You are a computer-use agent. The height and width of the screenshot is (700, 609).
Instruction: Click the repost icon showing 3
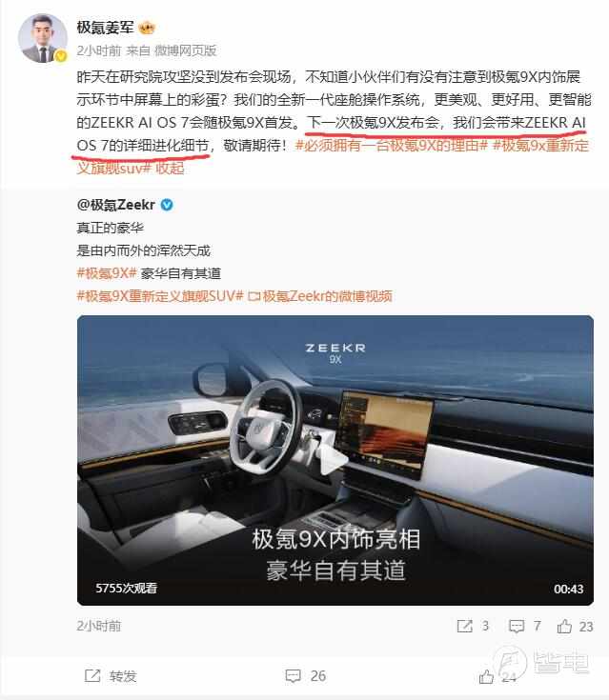pyautogui.click(x=465, y=626)
